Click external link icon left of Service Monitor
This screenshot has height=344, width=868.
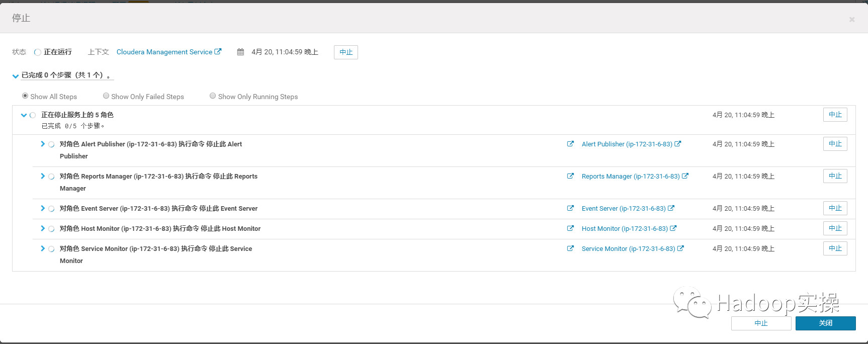pyautogui.click(x=570, y=248)
